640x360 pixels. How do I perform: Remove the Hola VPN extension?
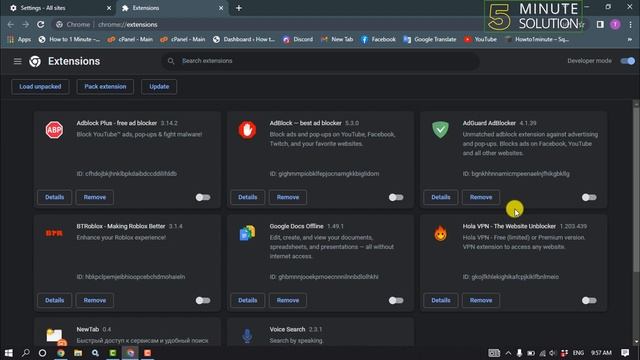(481, 300)
